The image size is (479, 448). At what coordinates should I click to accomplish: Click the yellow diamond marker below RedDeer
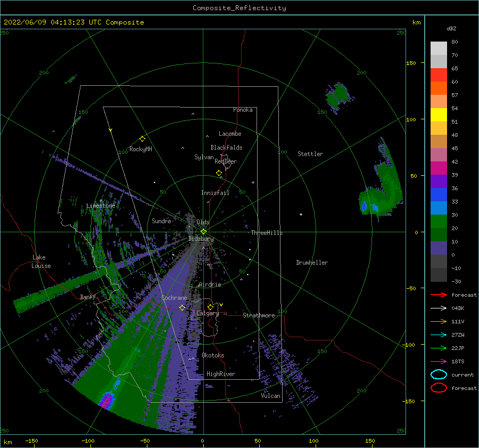219,173
